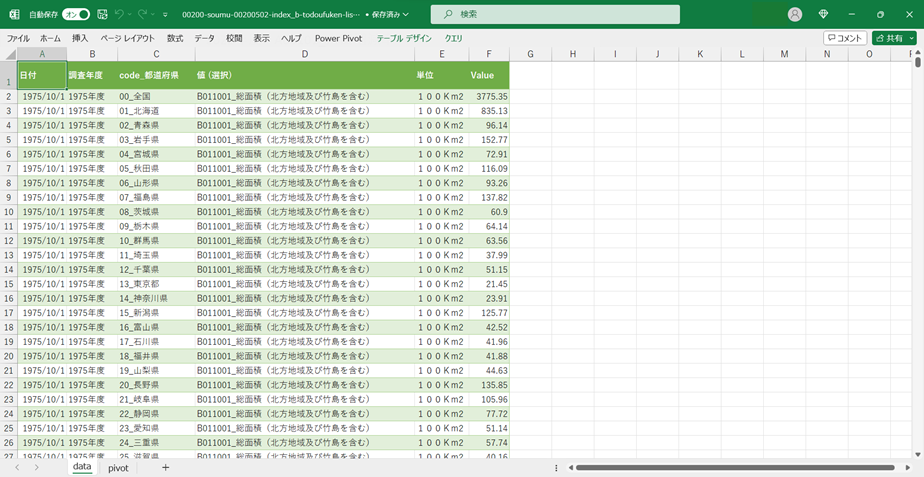Open the Power Pivot ribbon tab
The width and height of the screenshot is (924, 477).
pos(338,38)
